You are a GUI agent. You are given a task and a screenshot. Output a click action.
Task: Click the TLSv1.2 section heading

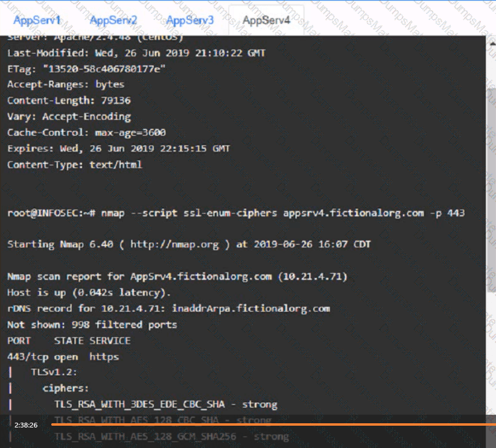tap(54, 372)
